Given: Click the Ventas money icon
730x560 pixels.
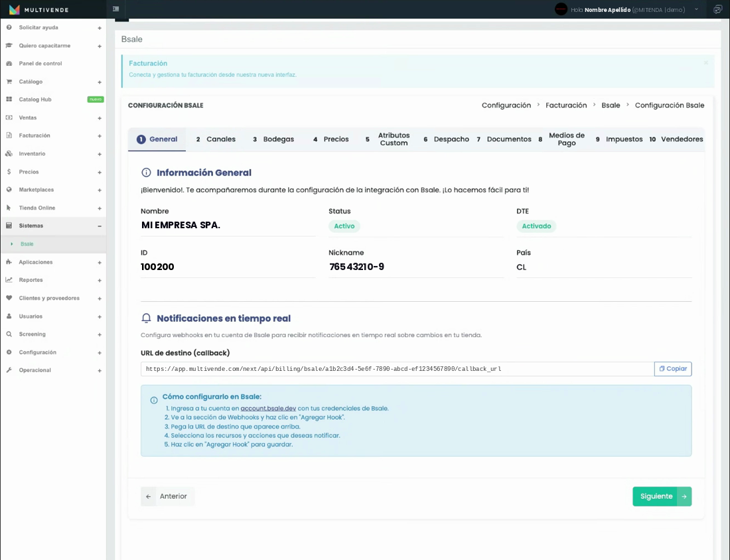Looking at the screenshot, I should click(x=9, y=117).
